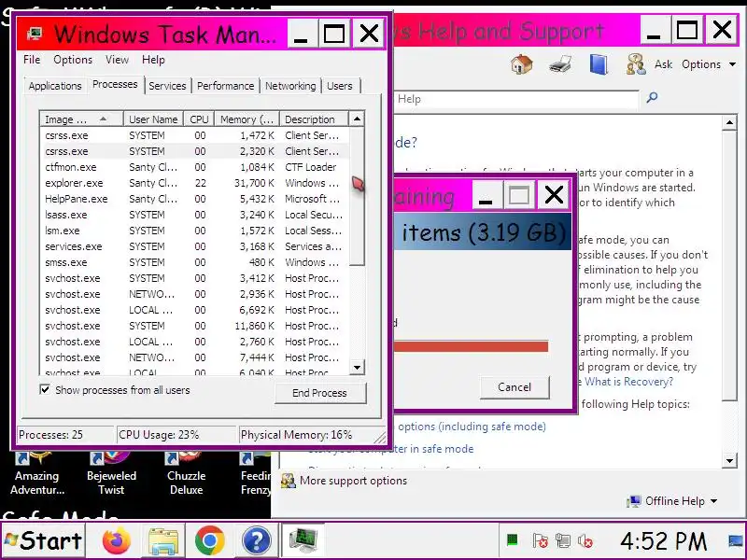Select csrss.exe row using 1,472 K
This screenshot has height=560, width=747.
click(x=194, y=135)
